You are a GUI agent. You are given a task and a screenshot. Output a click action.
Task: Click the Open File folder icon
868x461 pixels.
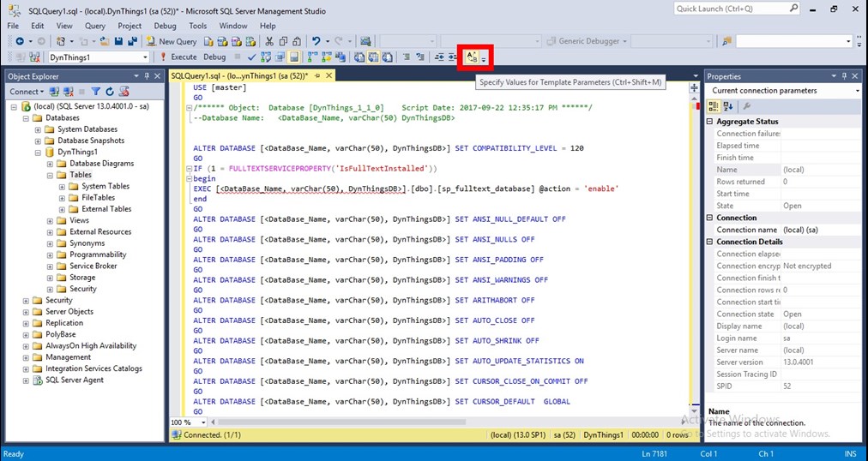pyautogui.click(x=104, y=41)
